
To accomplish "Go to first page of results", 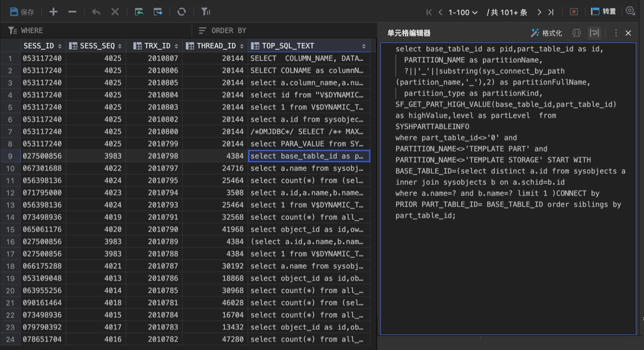I will 429,12.
